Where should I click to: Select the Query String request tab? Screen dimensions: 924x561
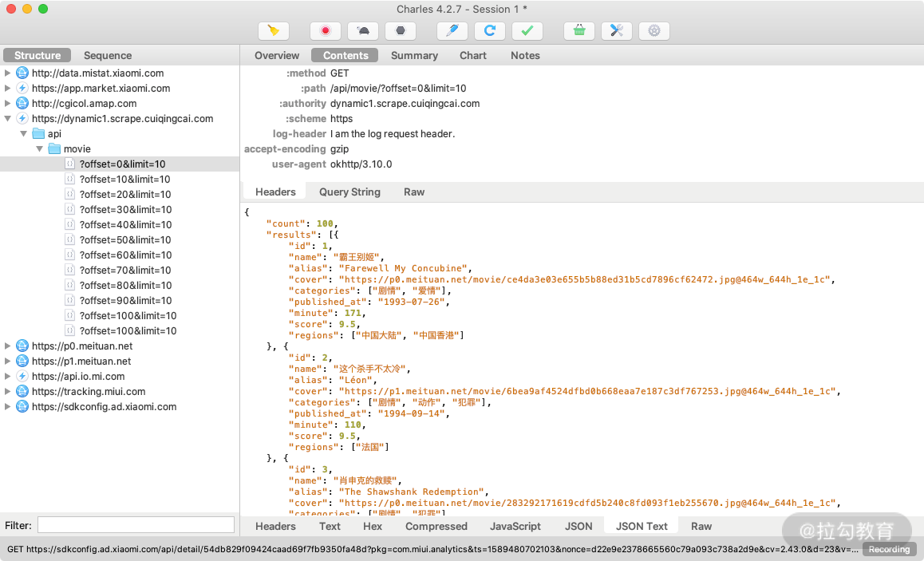point(349,192)
